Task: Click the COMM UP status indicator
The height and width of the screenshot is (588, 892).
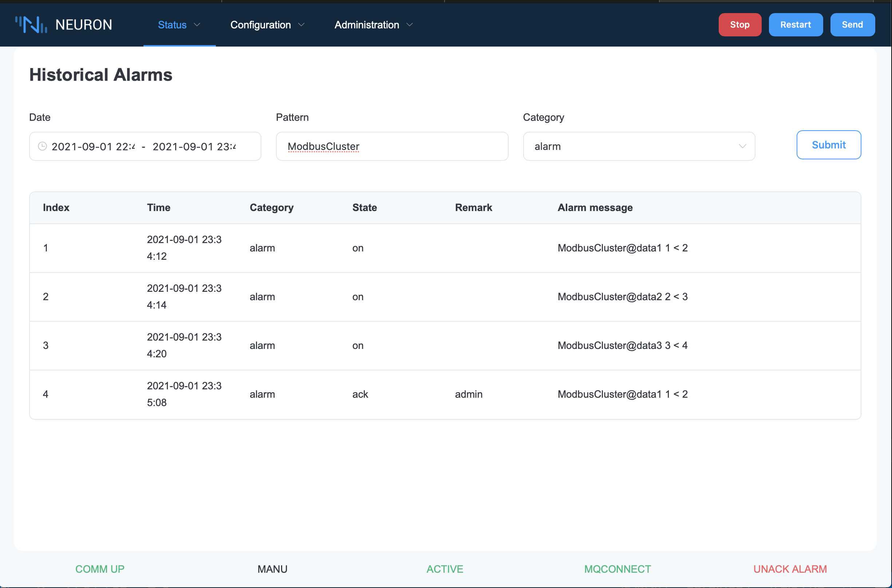Action: pos(100,569)
